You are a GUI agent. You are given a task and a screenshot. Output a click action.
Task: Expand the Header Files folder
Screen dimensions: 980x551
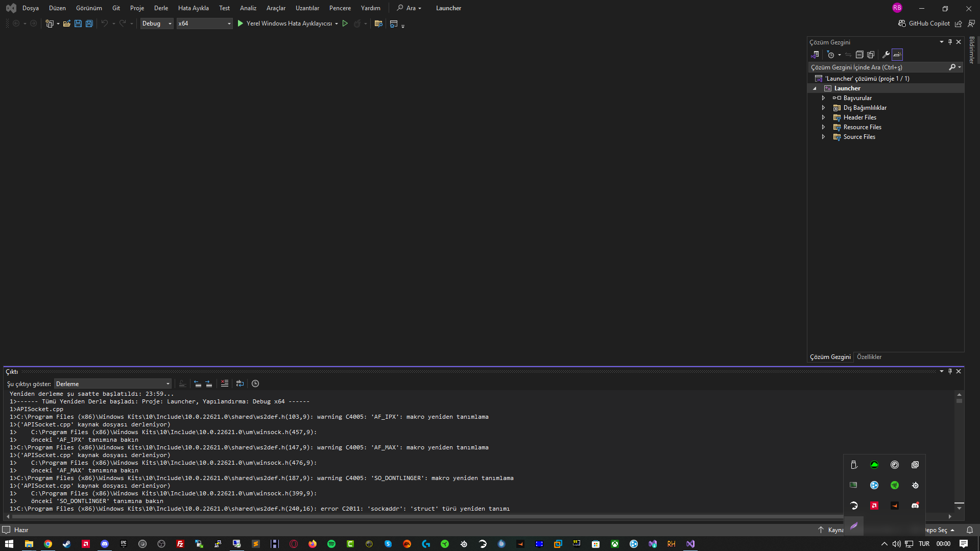coord(823,117)
